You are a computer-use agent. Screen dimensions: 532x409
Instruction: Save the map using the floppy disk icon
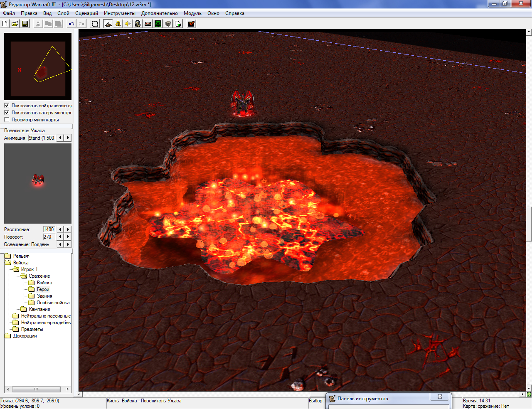(x=25, y=24)
